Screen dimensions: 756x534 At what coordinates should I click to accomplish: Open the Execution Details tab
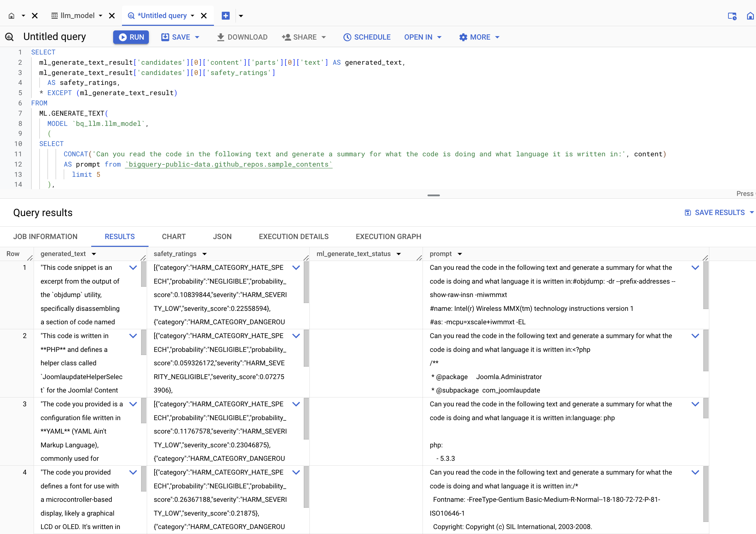[x=293, y=237]
